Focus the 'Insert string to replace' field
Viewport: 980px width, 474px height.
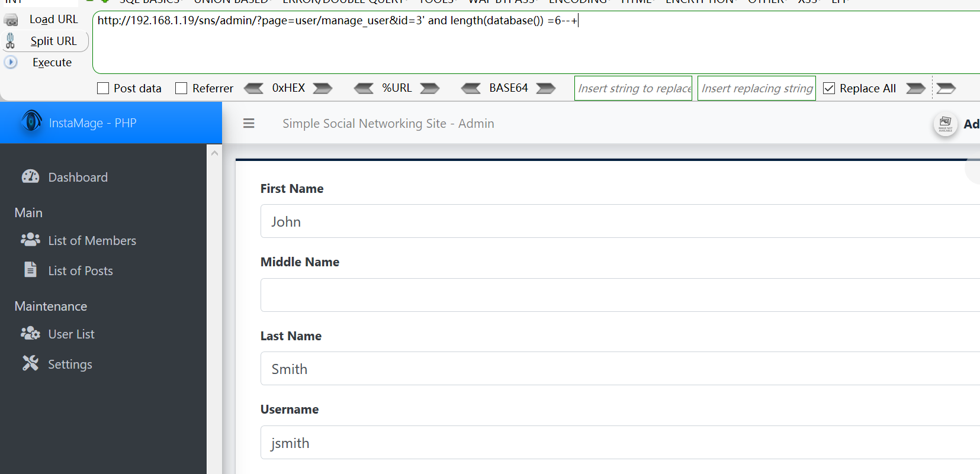633,88
